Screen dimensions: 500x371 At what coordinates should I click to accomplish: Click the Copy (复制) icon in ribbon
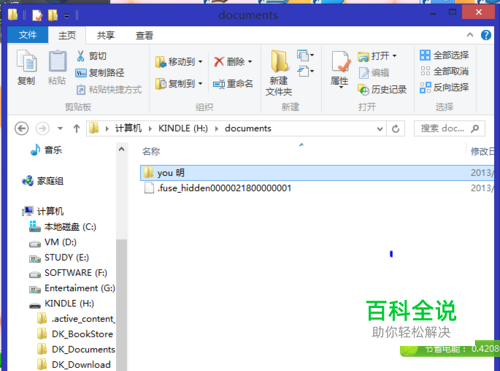[26, 68]
